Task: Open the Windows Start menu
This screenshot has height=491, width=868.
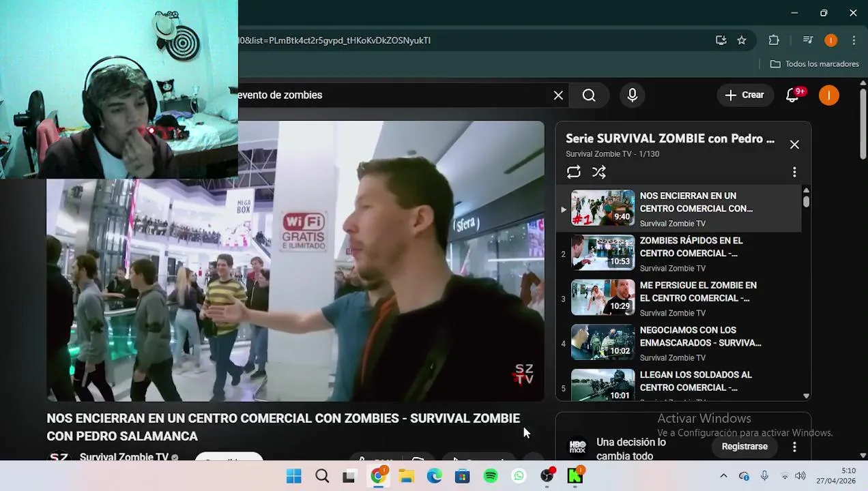Action: click(x=294, y=476)
